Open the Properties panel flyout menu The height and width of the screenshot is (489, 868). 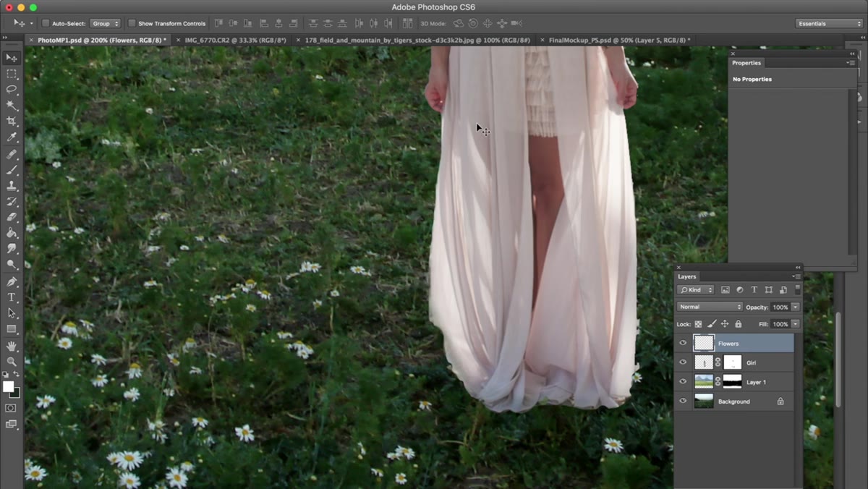tap(851, 63)
